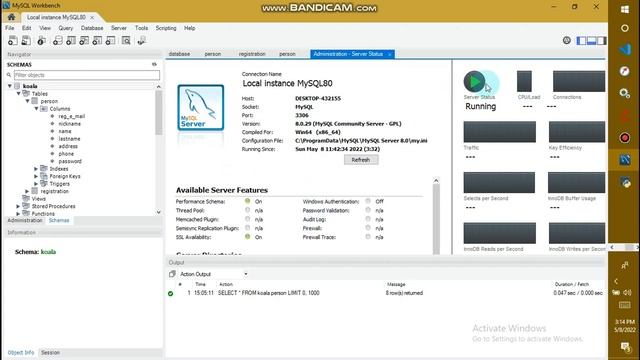640x360 pixels.
Task: Switch to the database tab
Action: [179, 54]
